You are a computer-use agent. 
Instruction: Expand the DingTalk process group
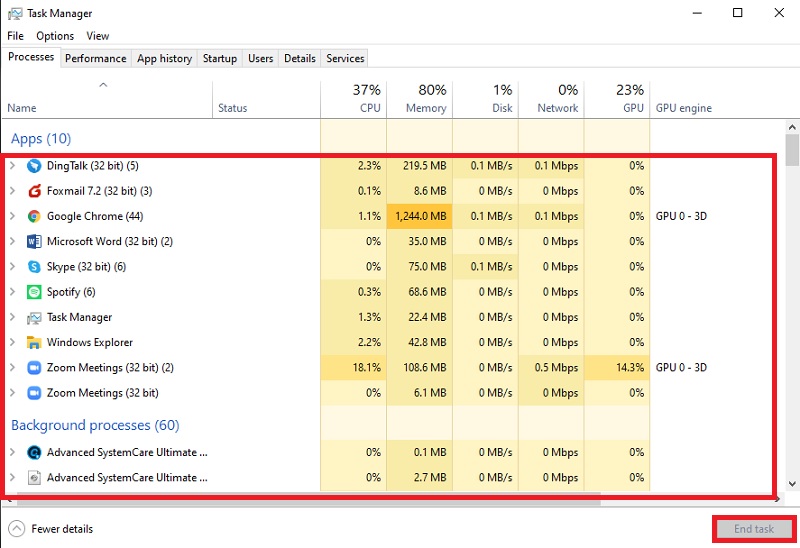coord(12,166)
